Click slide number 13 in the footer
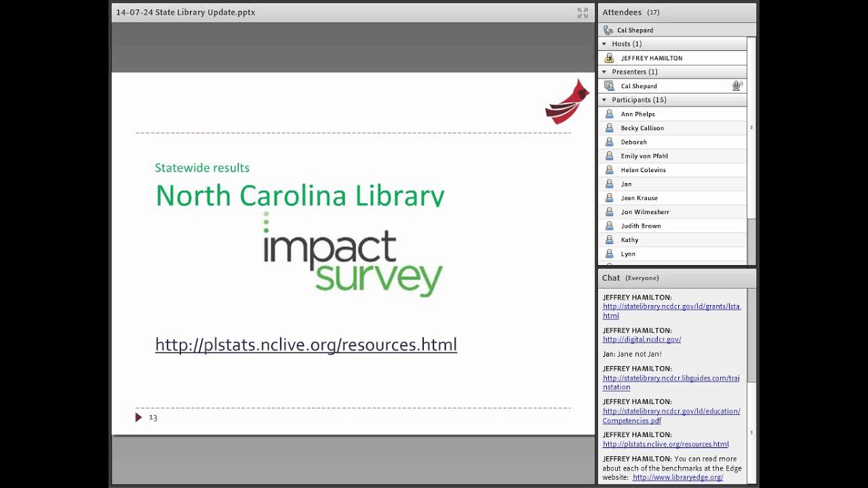This screenshot has width=868, height=488. click(153, 418)
